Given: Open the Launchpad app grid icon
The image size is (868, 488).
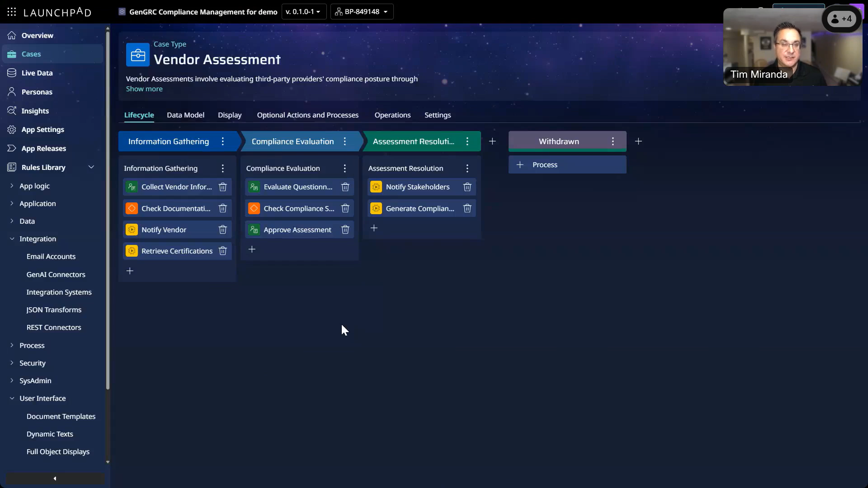Looking at the screenshot, I should (x=11, y=12).
